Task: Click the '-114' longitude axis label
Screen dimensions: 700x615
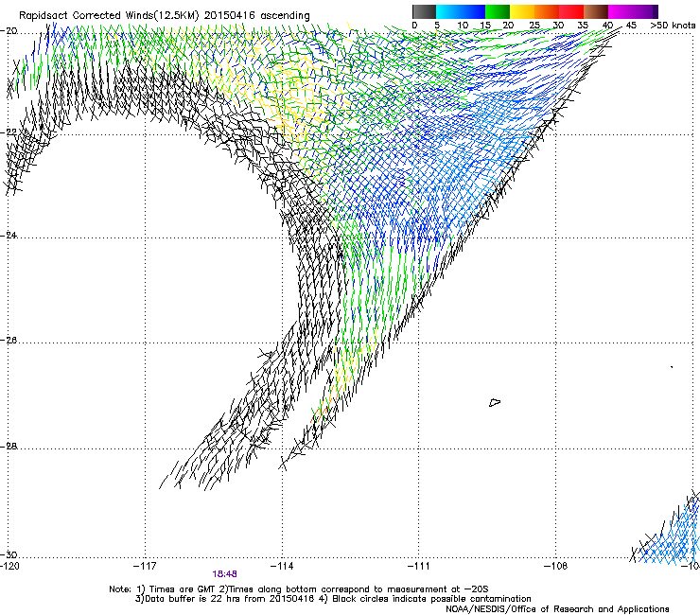Action: (x=282, y=567)
